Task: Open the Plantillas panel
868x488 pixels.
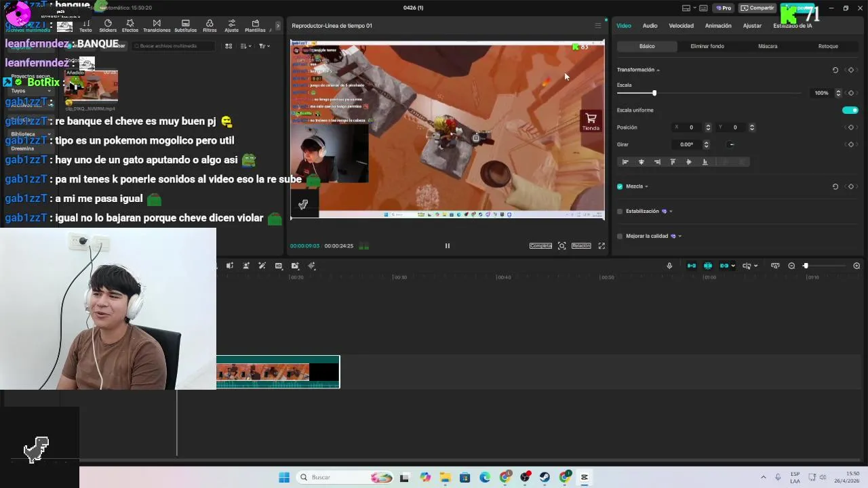Action: tap(255, 26)
